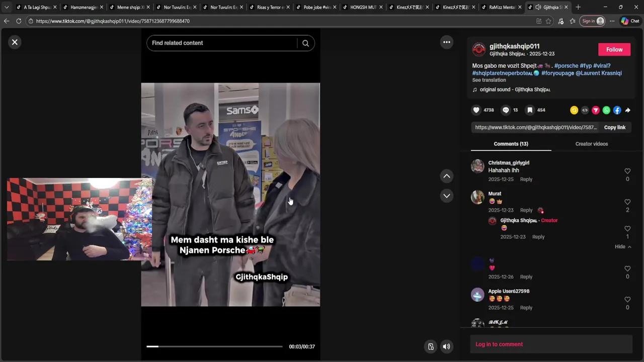This screenshot has height=362, width=644.
Task: Mute the video with the speaker icon
Action: click(446, 346)
